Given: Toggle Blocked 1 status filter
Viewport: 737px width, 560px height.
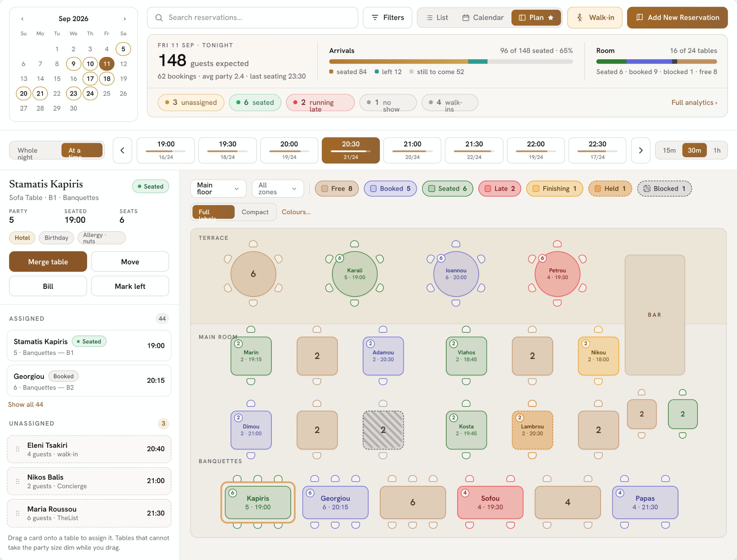Looking at the screenshot, I should tap(664, 188).
